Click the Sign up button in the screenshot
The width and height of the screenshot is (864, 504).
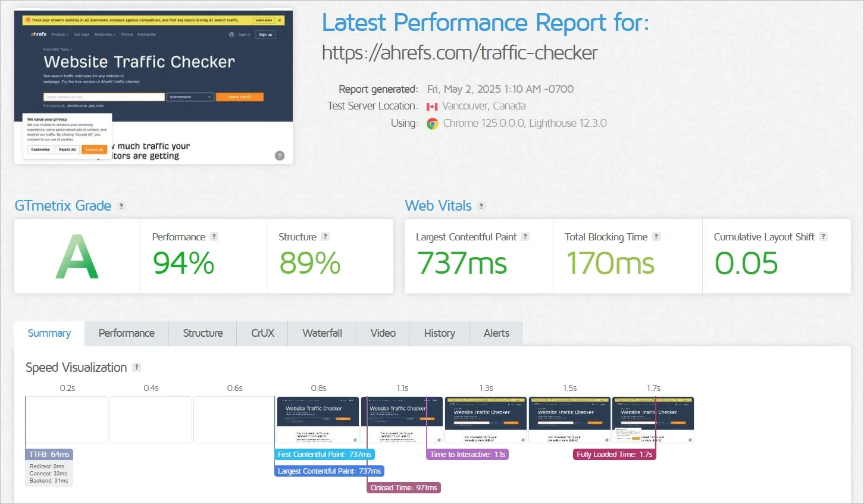coord(265,35)
